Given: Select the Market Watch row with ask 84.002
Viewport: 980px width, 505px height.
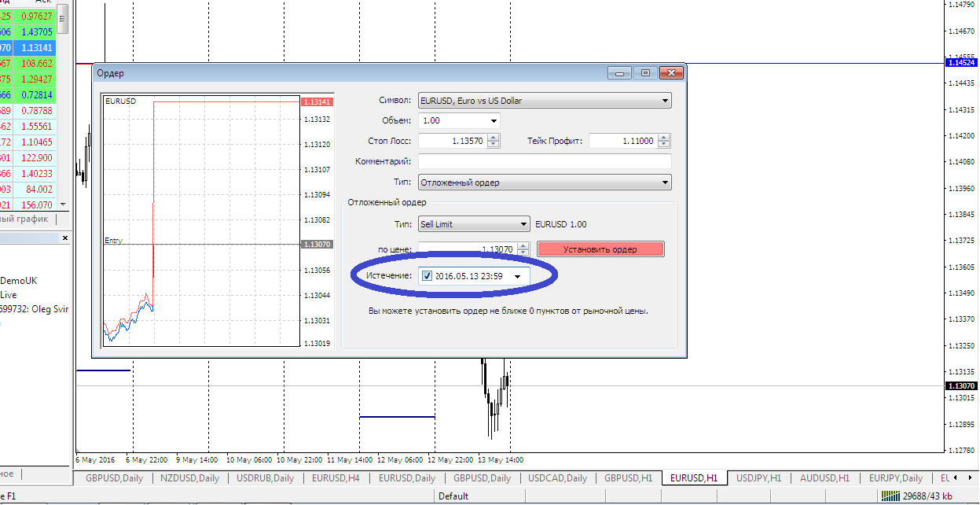Looking at the screenshot, I should coord(28,189).
